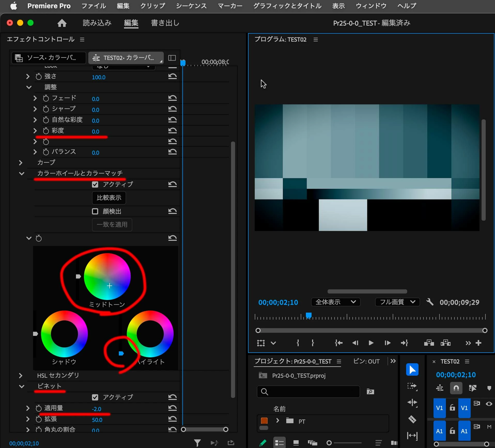
Task: Play the sequence in Program Monitor
Action: tap(371, 343)
